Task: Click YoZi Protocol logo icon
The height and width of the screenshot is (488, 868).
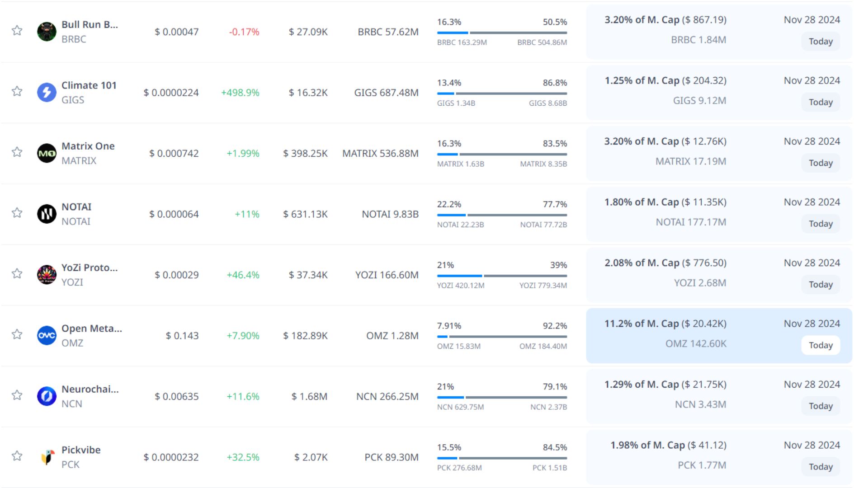Action: point(47,275)
